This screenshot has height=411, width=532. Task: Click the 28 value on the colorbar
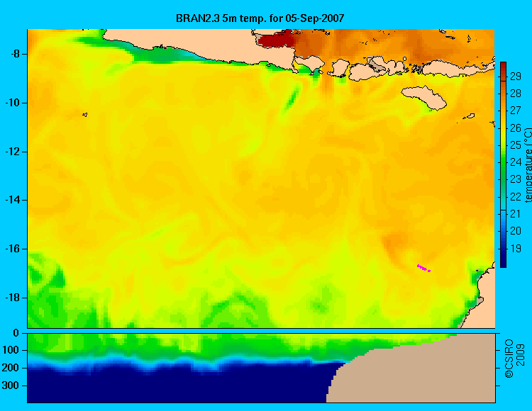click(x=516, y=93)
